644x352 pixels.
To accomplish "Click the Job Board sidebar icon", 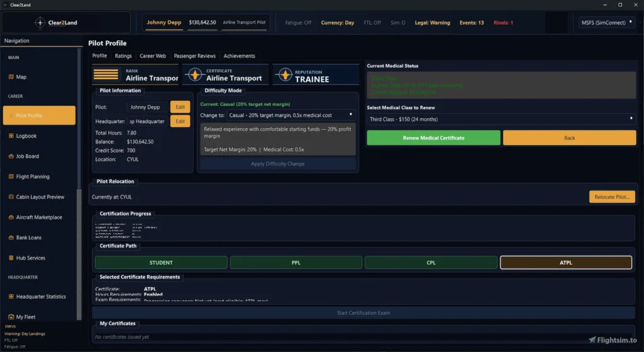I will point(11,157).
